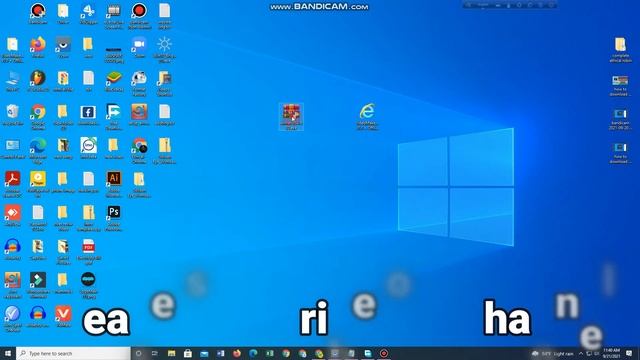Select the Facebook icon on the desktop
The width and height of the screenshot is (640, 360).
pos(88,115)
